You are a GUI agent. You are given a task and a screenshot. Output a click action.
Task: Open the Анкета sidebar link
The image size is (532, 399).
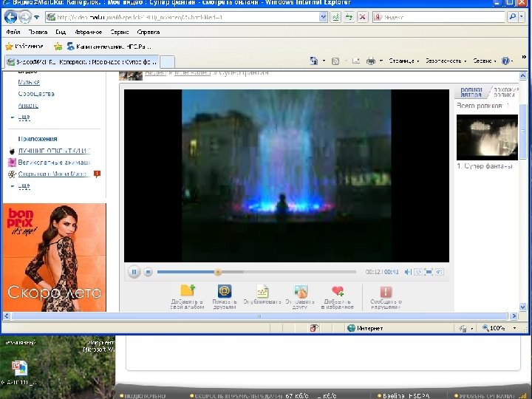28,106
